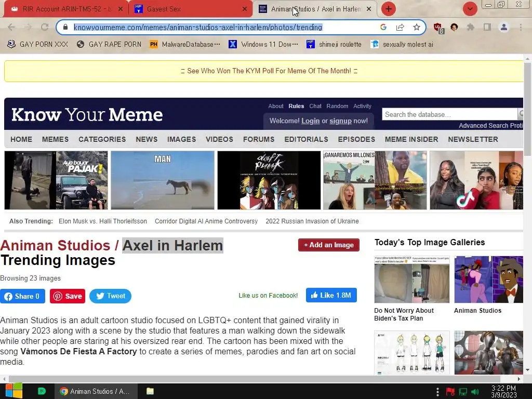Click the Know Your Meme logo
532x399 pixels.
click(87, 115)
